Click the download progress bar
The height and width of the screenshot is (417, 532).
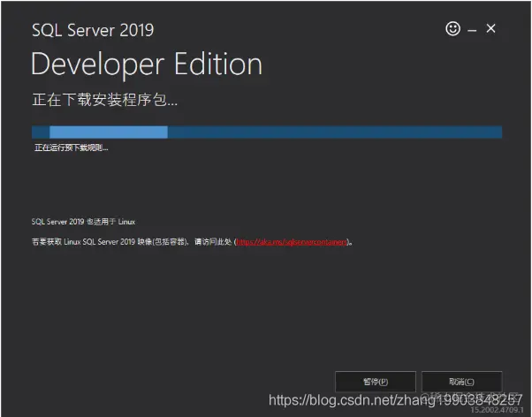coord(267,132)
